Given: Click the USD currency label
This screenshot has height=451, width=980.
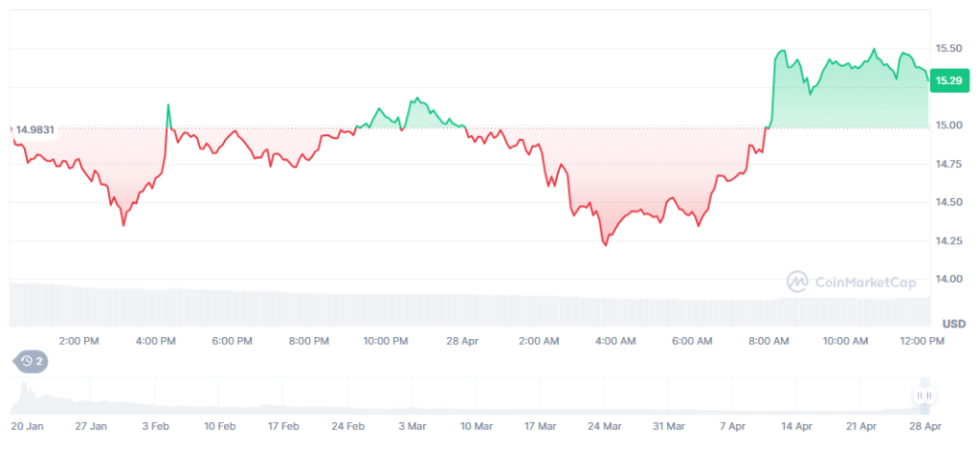Looking at the screenshot, I should [x=953, y=324].
